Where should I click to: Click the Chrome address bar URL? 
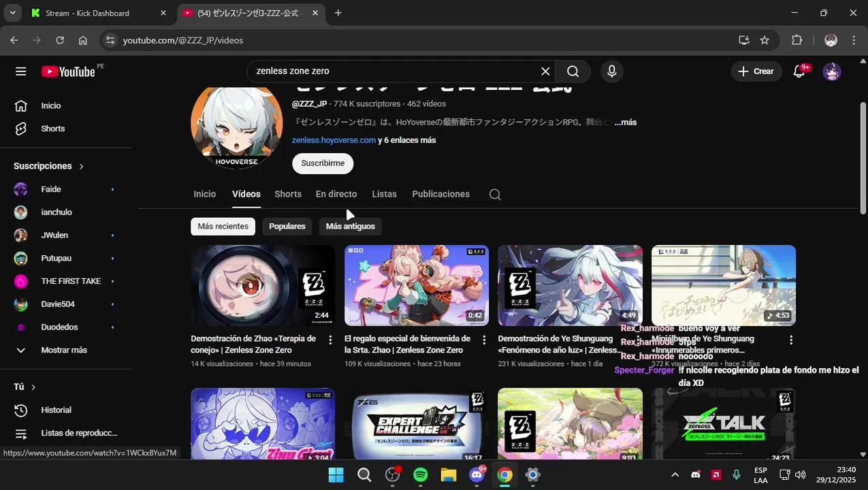(182, 40)
